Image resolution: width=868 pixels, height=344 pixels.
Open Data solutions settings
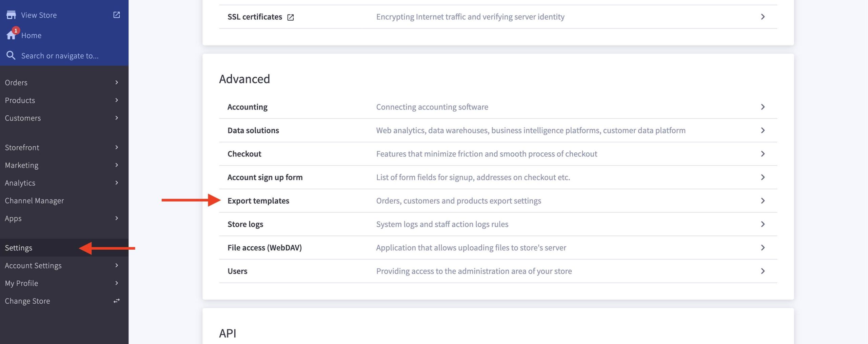coord(253,130)
